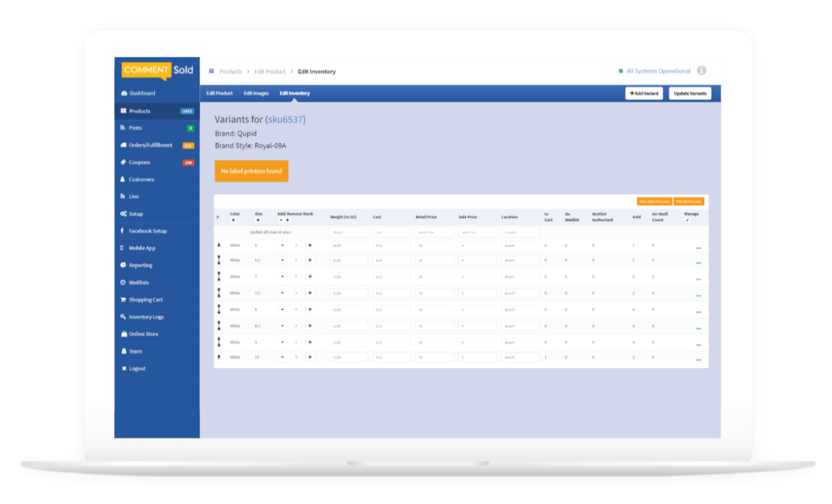Open the three-dot manage menu for size 9
Screen dimensions: 832x504
tap(699, 345)
